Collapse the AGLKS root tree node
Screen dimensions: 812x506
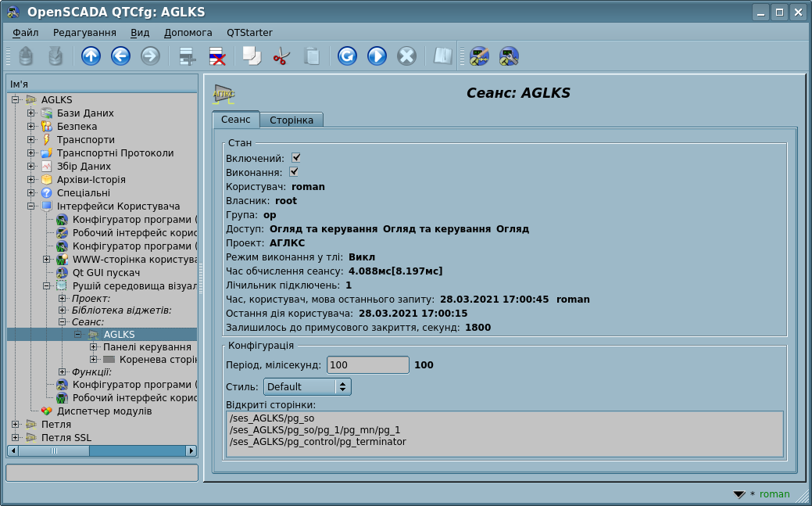16,99
